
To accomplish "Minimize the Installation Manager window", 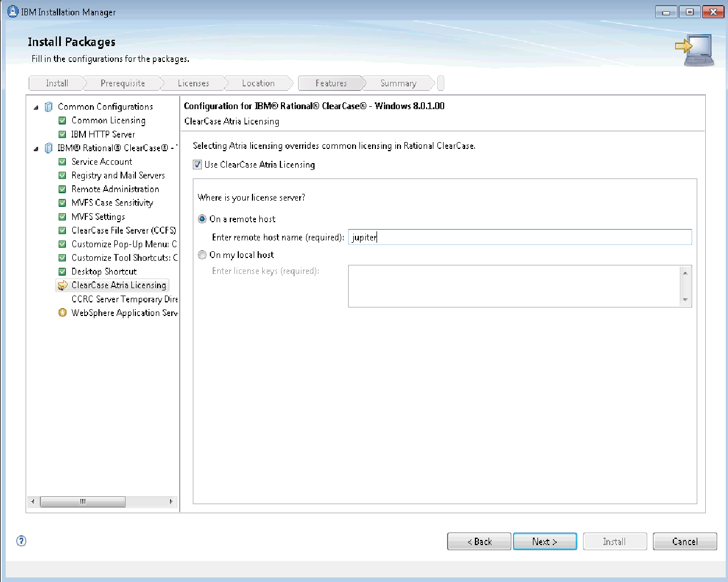I will [x=666, y=12].
